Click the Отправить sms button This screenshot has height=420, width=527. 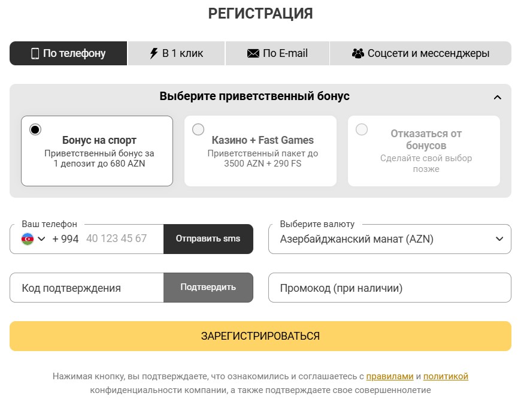point(208,238)
